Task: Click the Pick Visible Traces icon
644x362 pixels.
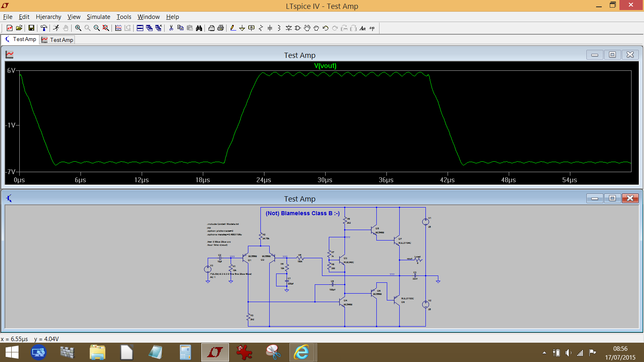Action: click(118, 28)
